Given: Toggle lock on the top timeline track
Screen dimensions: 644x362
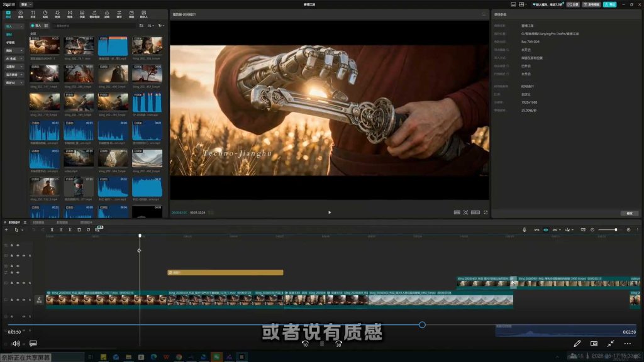Looking at the screenshot, I should click(11, 245).
